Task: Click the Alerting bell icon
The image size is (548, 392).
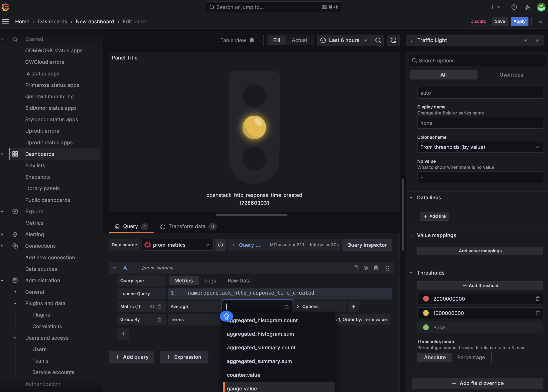Action: click(15, 234)
